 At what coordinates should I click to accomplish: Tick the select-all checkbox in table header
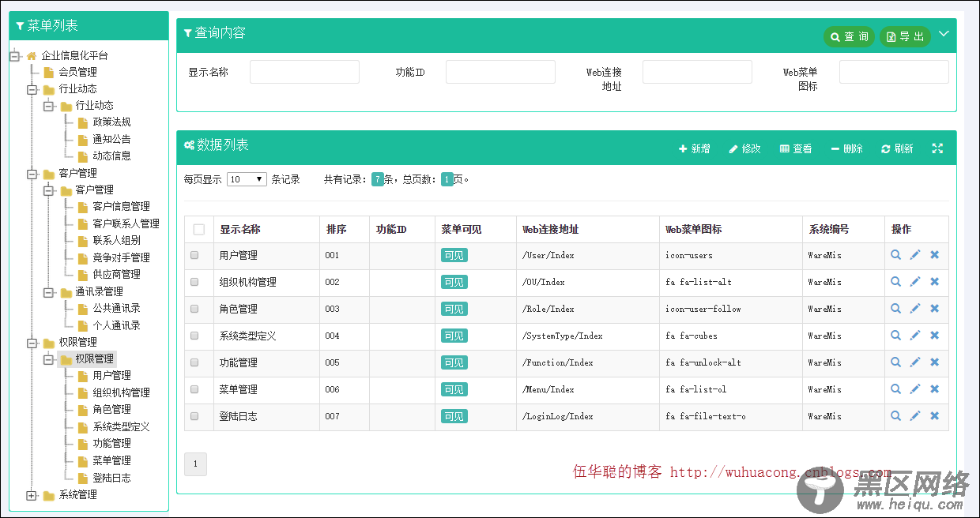click(x=199, y=230)
